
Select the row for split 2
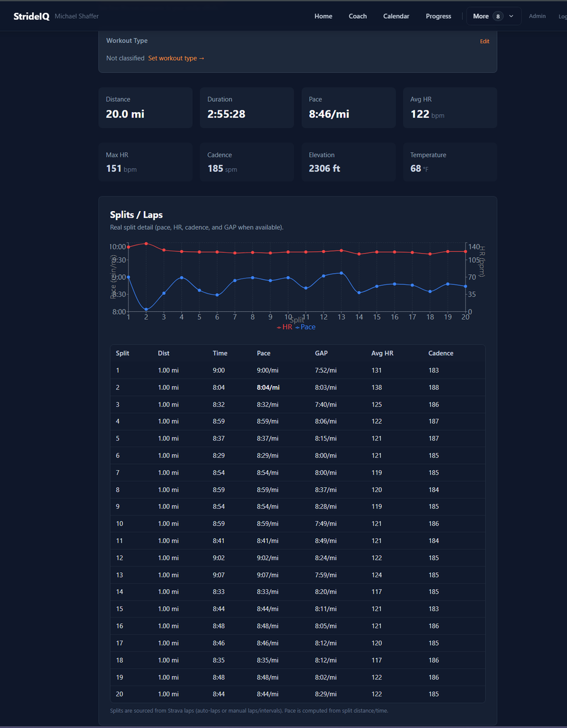coord(297,387)
